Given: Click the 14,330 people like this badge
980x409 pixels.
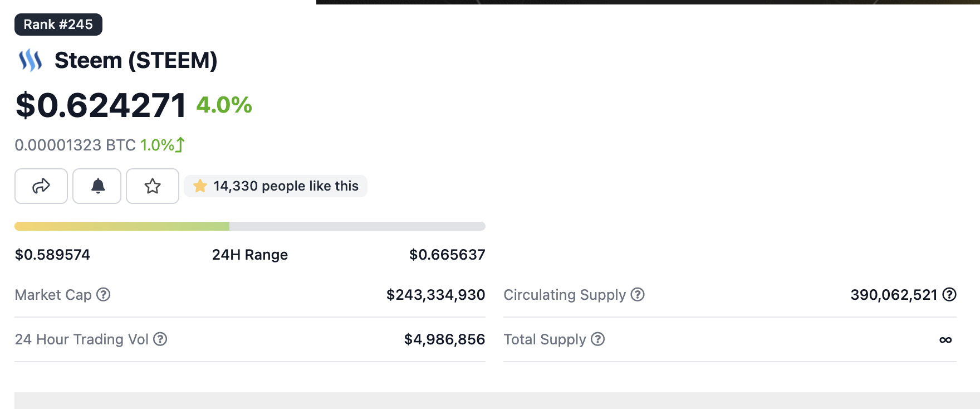Looking at the screenshot, I should [276, 186].
